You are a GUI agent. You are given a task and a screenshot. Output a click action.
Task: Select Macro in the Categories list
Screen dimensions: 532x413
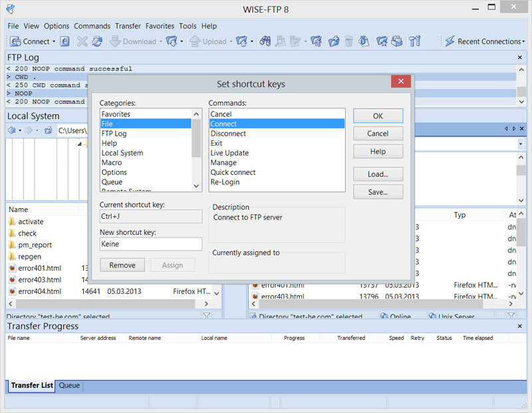146,162
